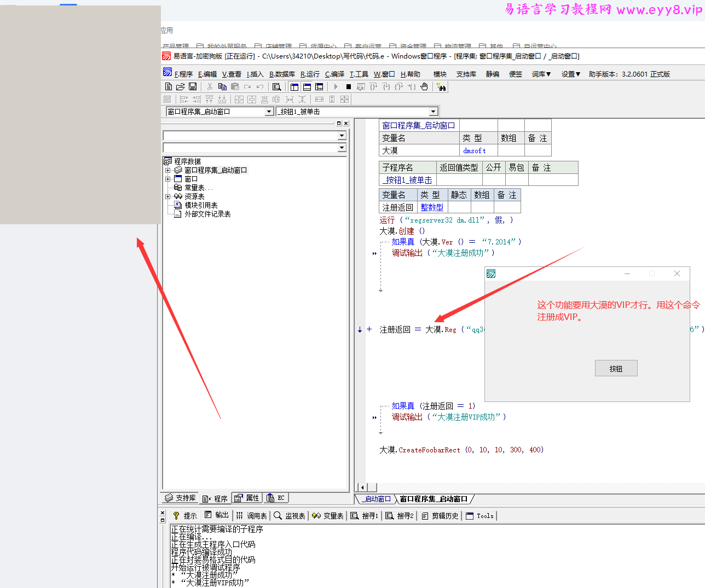This screenshot has width=705, height=588.
Task: Open the 调用表 tab
Action: click(x=252, y=515)
